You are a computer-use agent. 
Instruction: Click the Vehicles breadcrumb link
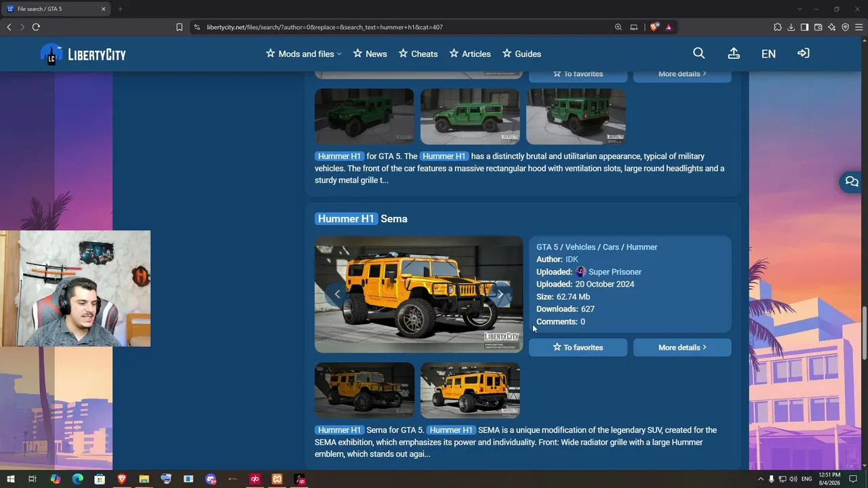tap(580, 247)
